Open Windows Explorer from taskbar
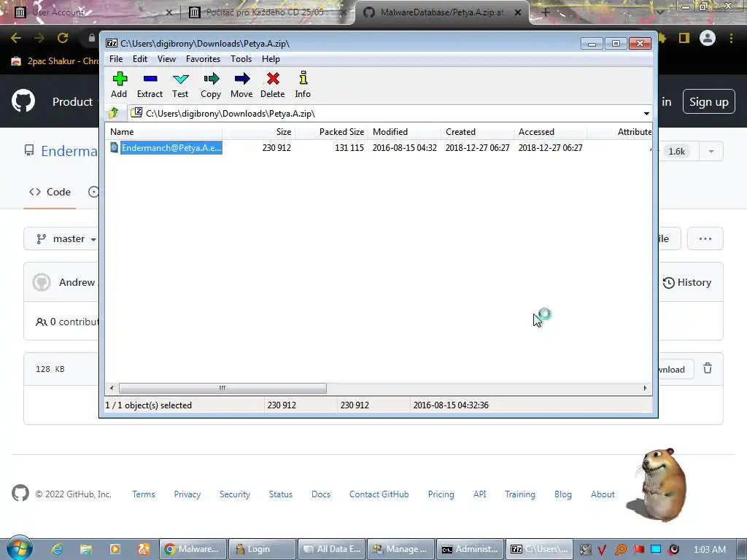This screenshot has height=560, width=747. tap(86, 549)
